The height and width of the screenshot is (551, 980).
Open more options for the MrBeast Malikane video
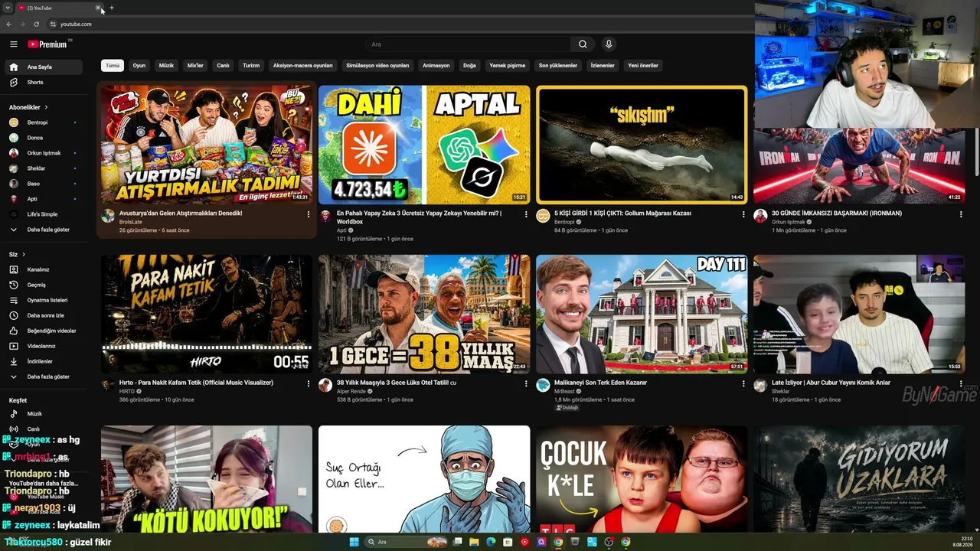pos(743,383)
